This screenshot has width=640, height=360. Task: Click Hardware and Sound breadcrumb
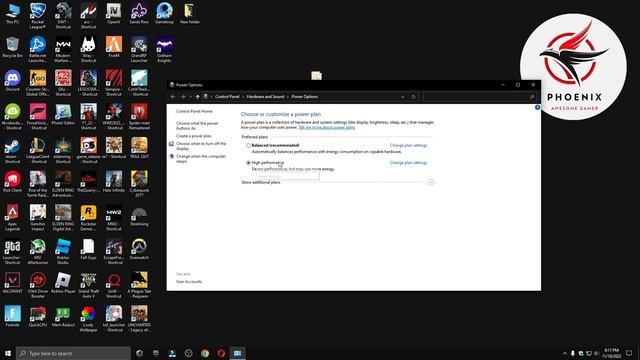tap(265, 97)
